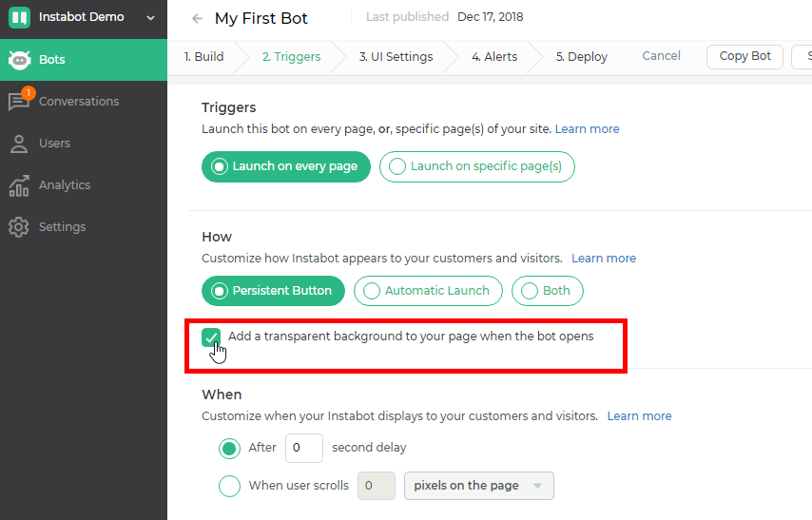This screenshot has width=812, height=520.
Task: Open Learn more link under How
Action: click(x=604, y=259)
